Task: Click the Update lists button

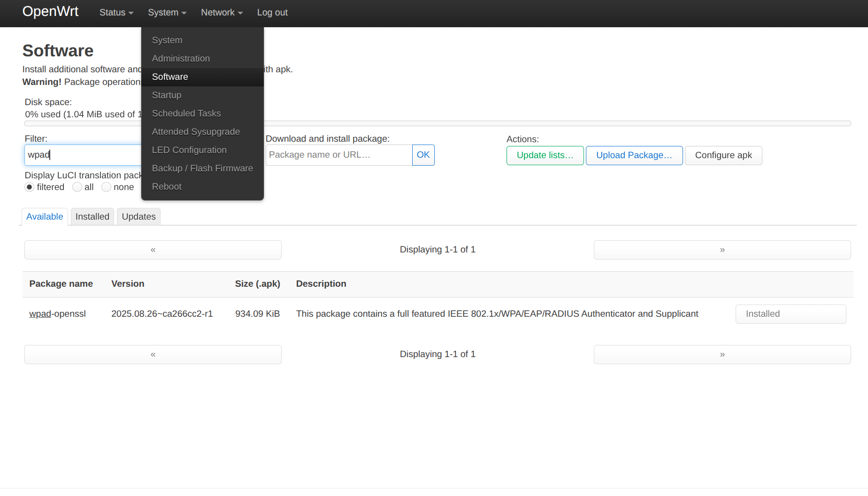Action: point(545,155)
